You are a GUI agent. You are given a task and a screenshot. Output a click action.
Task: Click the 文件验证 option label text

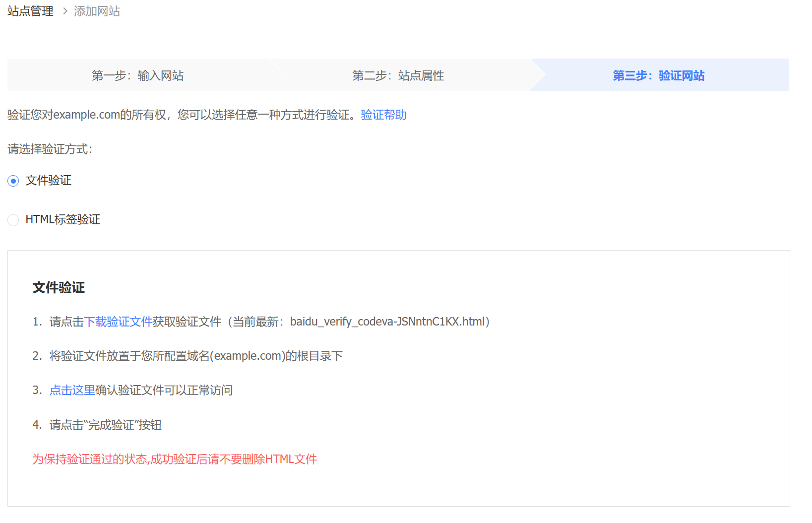tap(49, 181)
